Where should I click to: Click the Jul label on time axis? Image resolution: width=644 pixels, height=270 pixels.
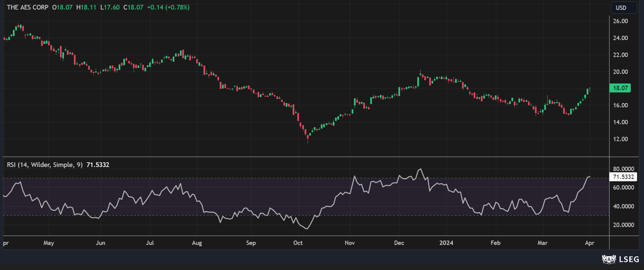[x=150, y=243]
